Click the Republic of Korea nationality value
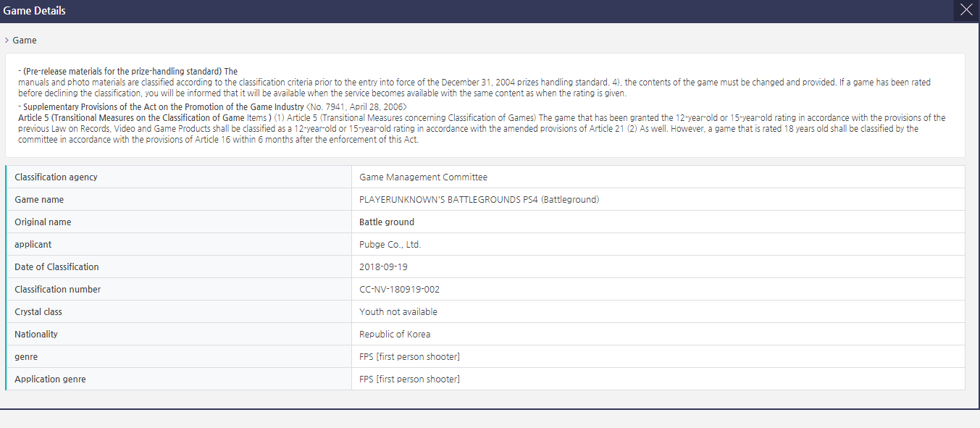Image resolution: width=980 pixels, height=428 pixels. 395,335
